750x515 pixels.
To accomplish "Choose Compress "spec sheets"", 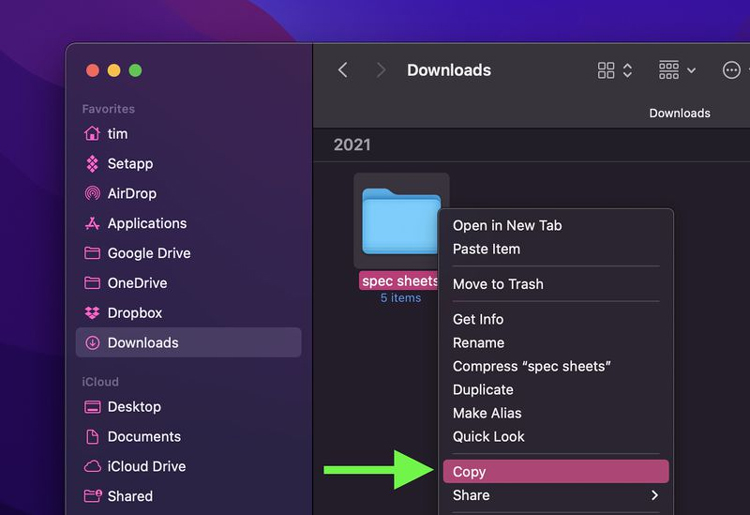I will pyautogui.click(x=556, y=366).
